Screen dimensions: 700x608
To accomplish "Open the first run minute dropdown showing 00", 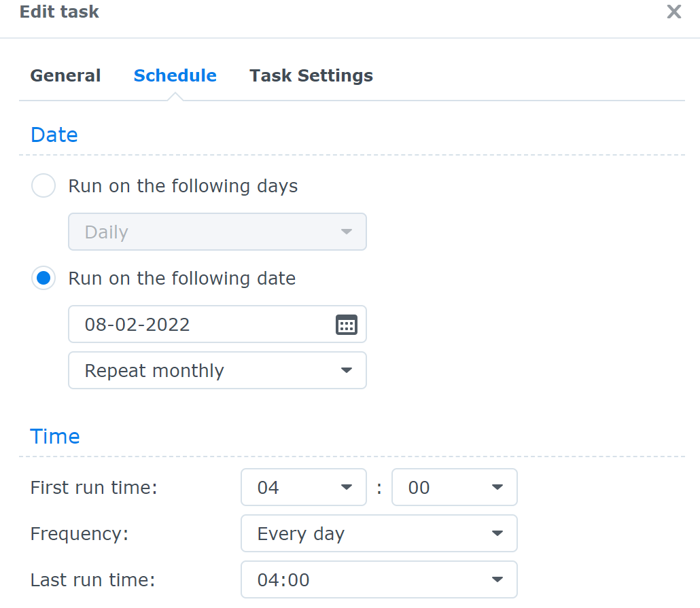I will [454, 487].
